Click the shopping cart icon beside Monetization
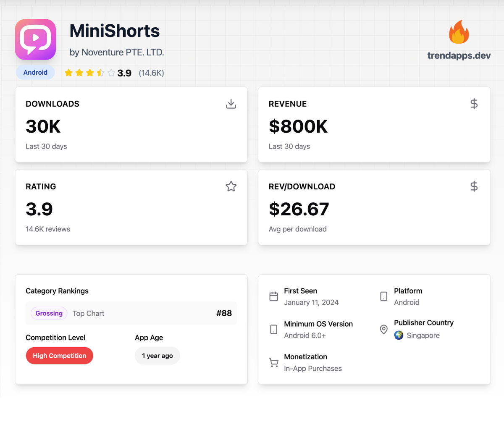Image resolution: width=504 pixels, height=445 pixels. [x=274, y=362]
